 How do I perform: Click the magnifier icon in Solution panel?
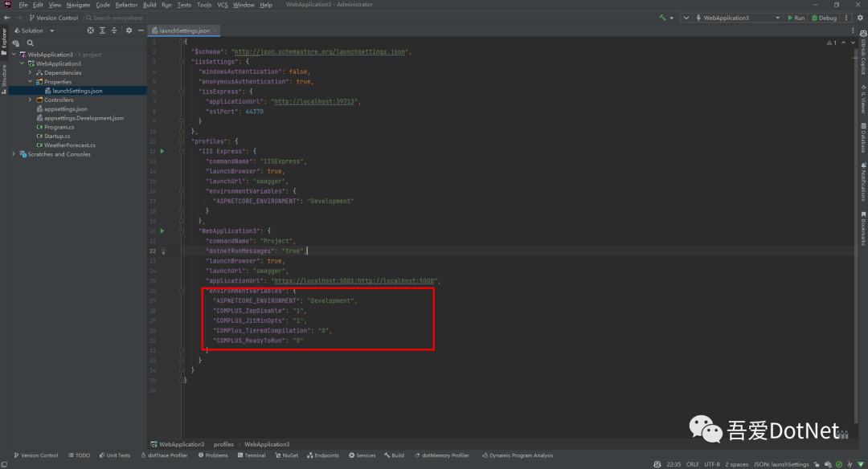coord(31,43)
